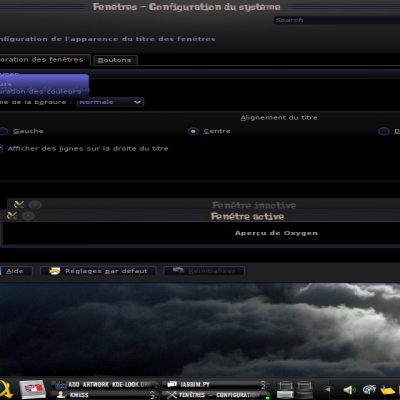This screenshot has width=400, height=400.
Task: Click the keyboard layout flag icon in the panel
Action: coord(32,389)
